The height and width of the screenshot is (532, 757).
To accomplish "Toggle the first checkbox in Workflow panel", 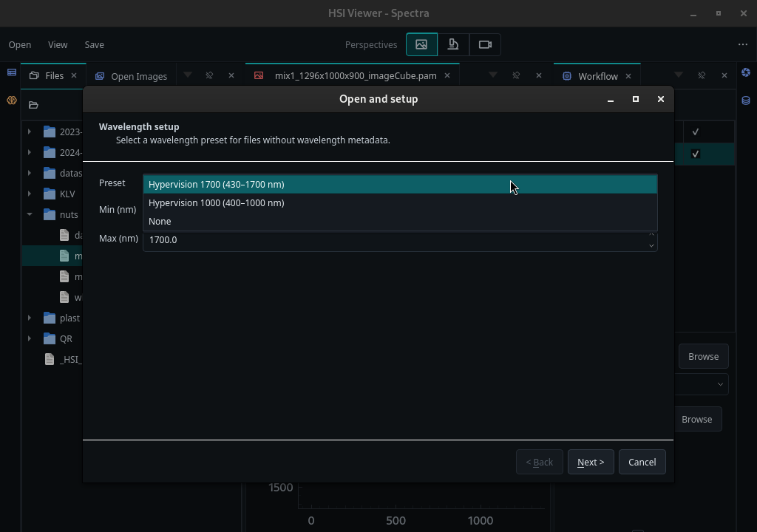I will coord(695,132).
